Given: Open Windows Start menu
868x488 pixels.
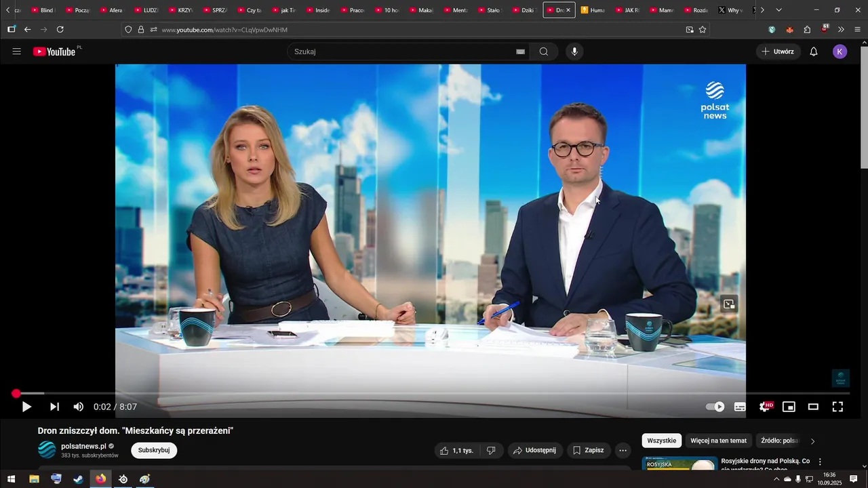Looking at the screenshot, I should (x=11, y=479).
